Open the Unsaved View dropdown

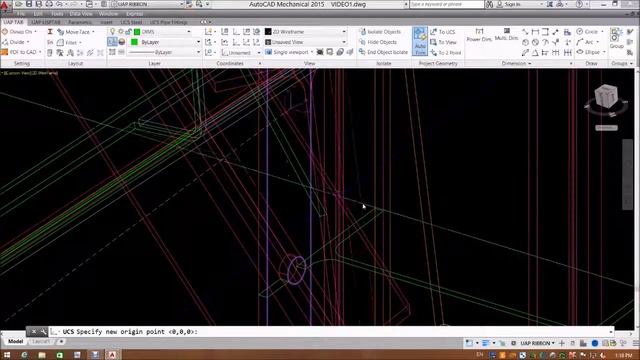[344, 42]
